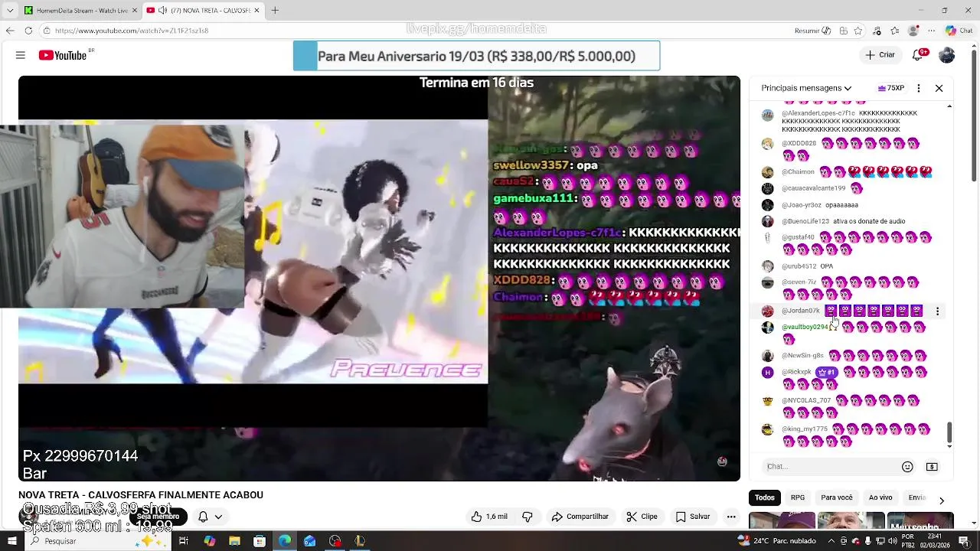Screen dimensions: 980x551
Task: Click the chat panel scrollbar thumb
Action: coord(950,431)
